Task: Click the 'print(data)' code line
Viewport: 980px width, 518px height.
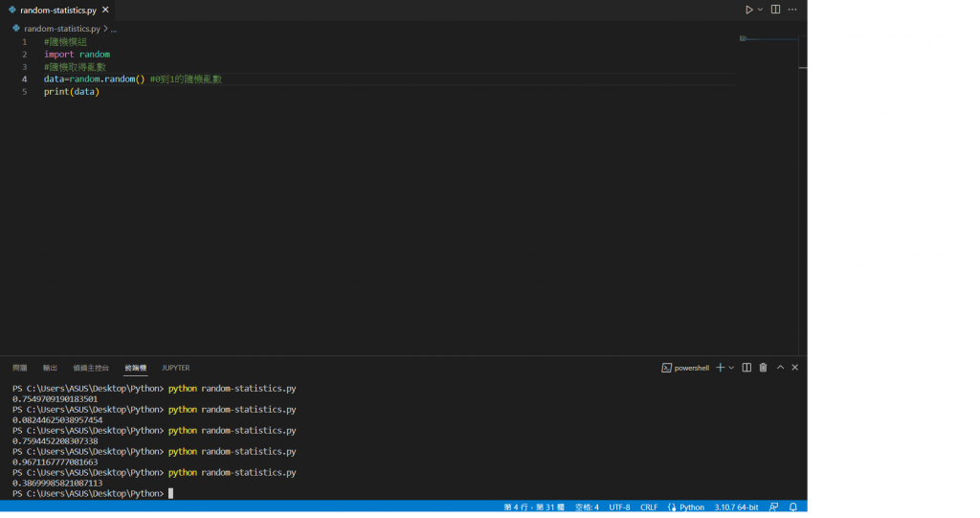Action: [x=71, y=92]
